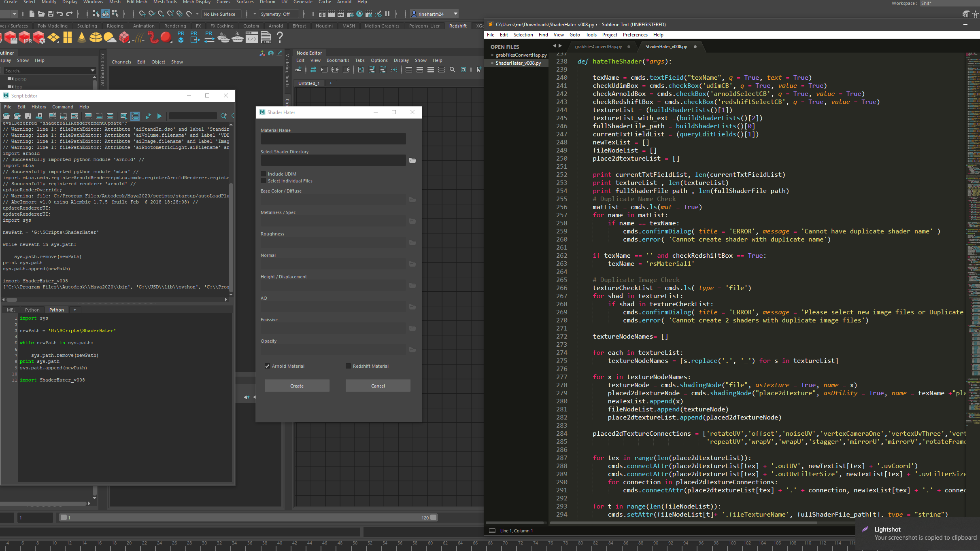The image size is (980, 551).
Task: Click the Material Name input field
Action: point(333,139)
